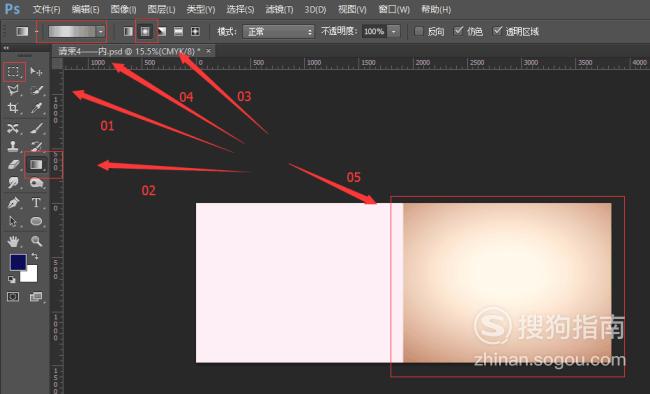This screenshot has width=650, height=394.
Task: Select the Smudge tool
Action: (x=13, y=182)
